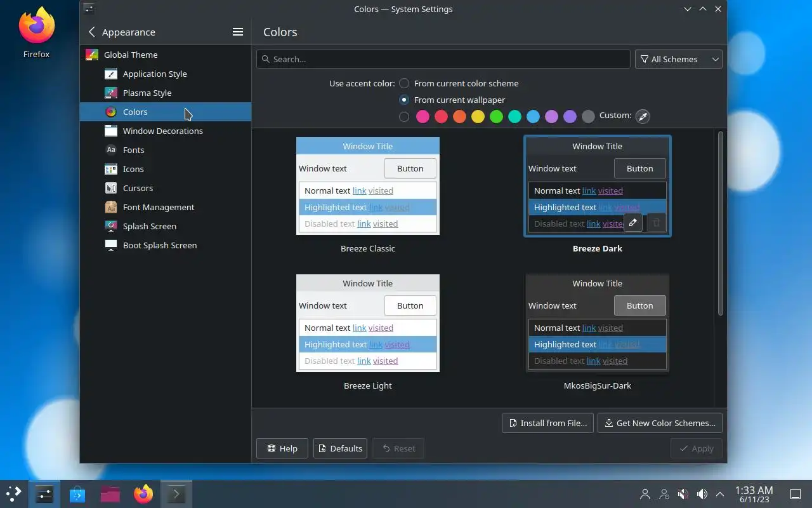Click Install from File button
Screen dimensions: 812x508
click(547, 423)
